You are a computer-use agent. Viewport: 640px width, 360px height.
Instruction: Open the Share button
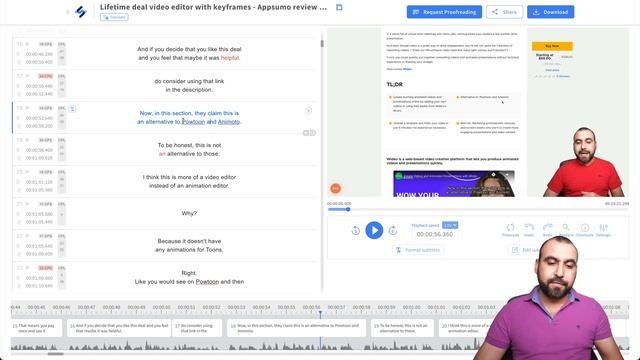pos(504,12)
